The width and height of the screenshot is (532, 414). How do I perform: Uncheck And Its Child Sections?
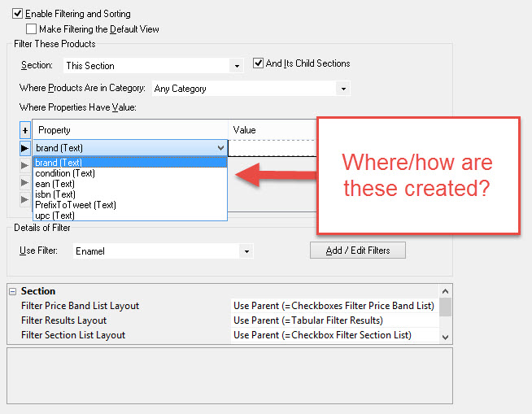pos(259,63)
